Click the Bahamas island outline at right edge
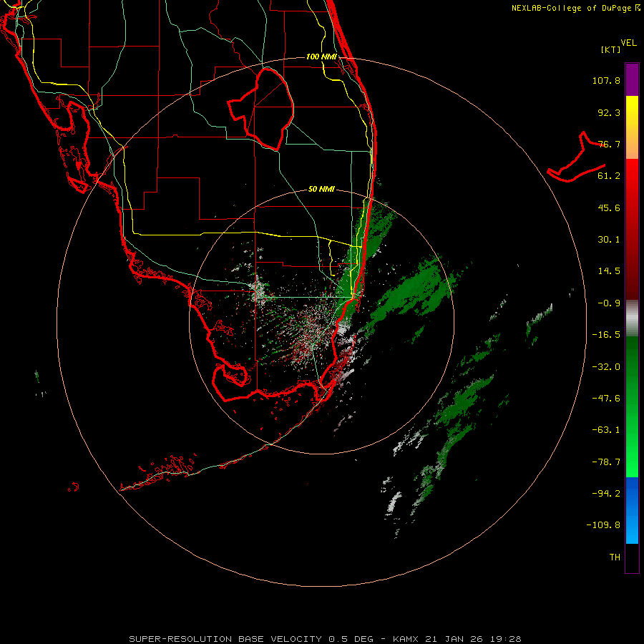Screen dimensions: 644x644 point(576,157)
